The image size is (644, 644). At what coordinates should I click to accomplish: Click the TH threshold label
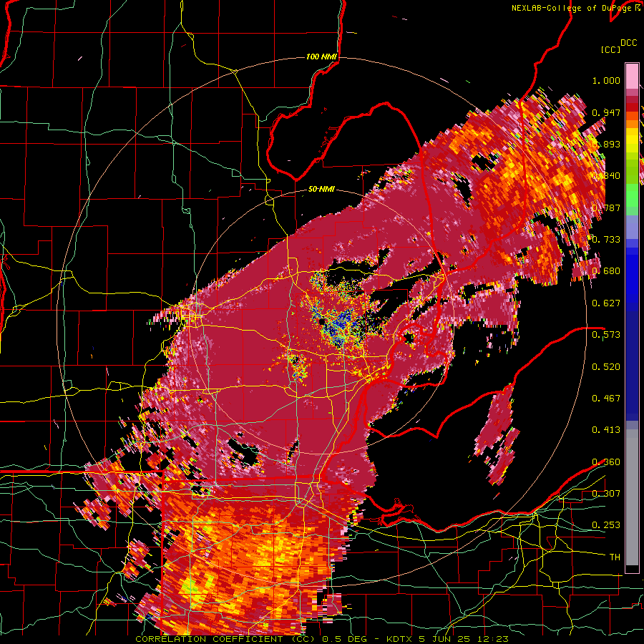pyautogui.click(x=615, y=557)
